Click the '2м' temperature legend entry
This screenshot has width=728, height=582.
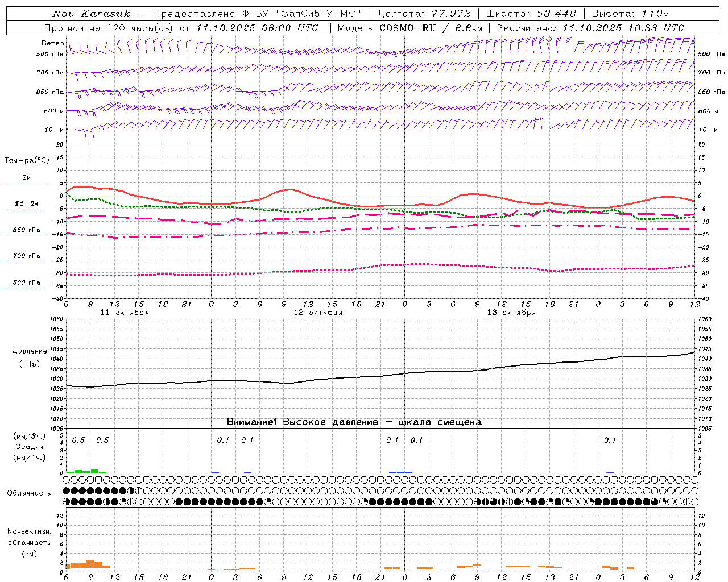27,177
